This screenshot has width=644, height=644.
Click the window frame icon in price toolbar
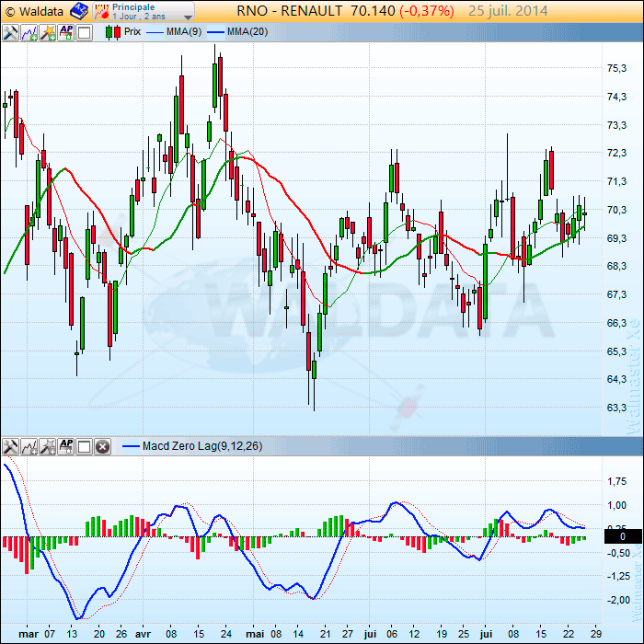click(x=85, y=32)
